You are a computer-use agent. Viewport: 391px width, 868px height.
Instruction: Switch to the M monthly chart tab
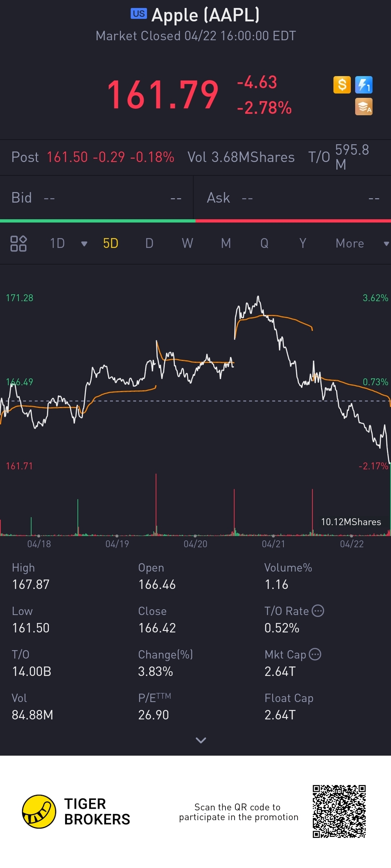pyautogui.click(x=226, y=243)
